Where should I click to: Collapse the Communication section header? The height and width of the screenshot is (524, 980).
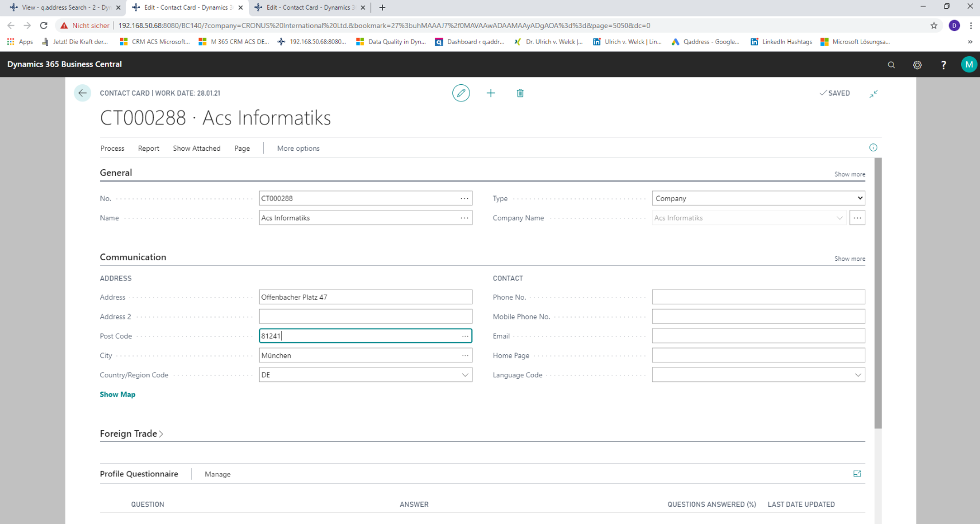[133, 257]
